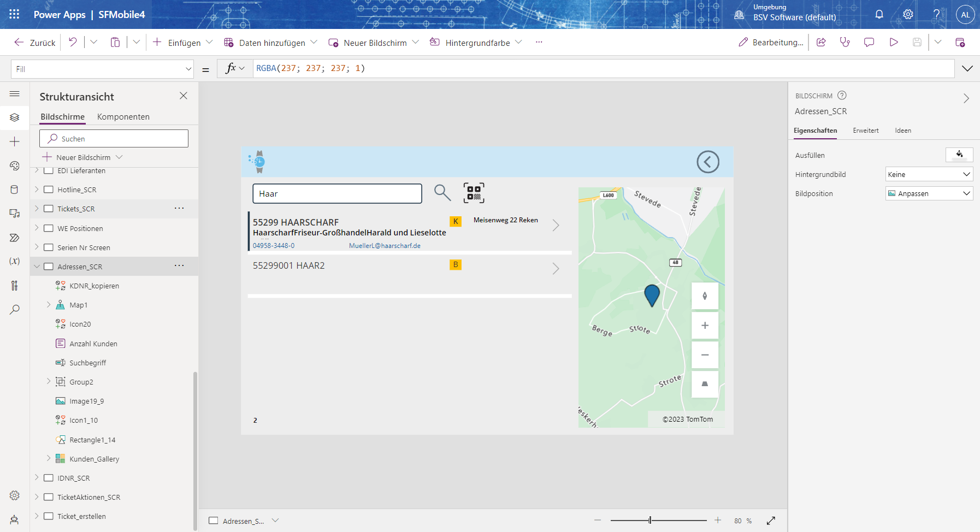The image size is (980, 532).
Task: Open the search magnifier in left rail
Action: pos(15,309)
